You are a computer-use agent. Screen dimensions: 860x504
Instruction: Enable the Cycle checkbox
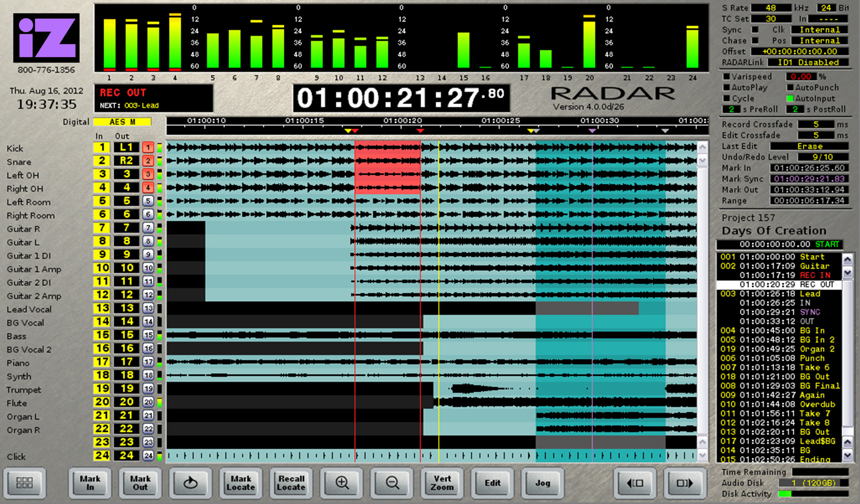click(727, 98)
